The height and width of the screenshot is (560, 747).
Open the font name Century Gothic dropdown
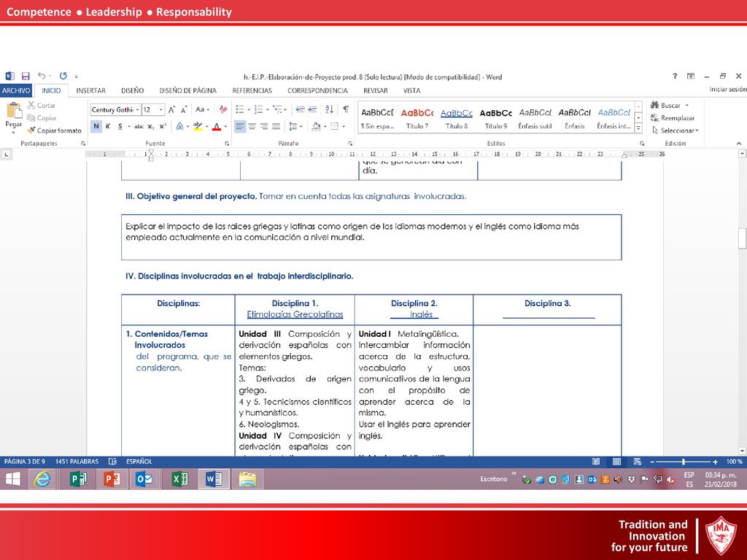tap(138, 109)
